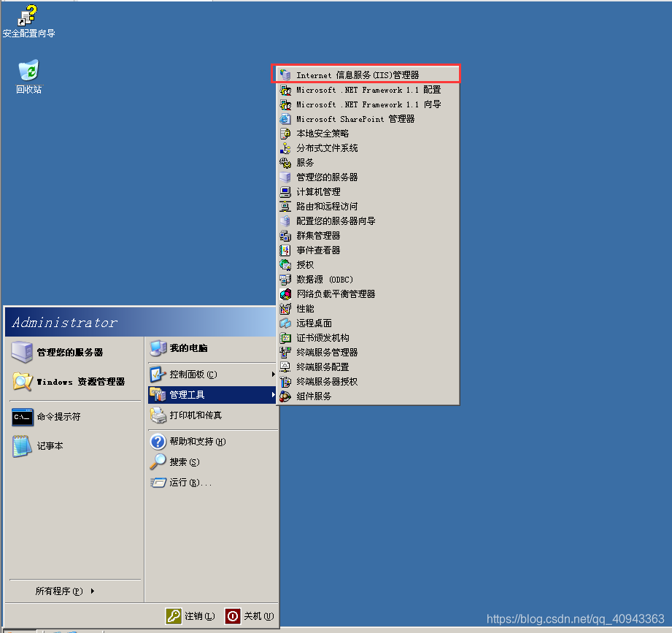Screen dimensions: 672x633
Task: Click the 配置您的服务器向导 icon
Action: click(285, 221)
